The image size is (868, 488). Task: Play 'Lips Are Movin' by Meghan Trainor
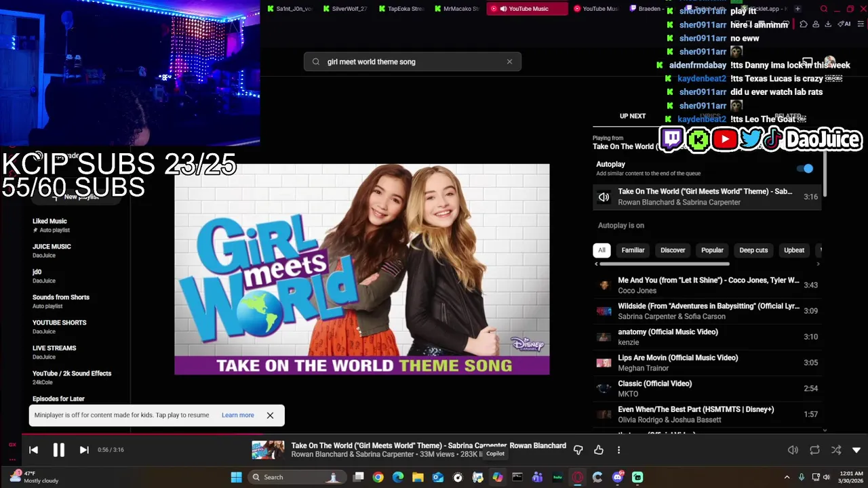707,363
